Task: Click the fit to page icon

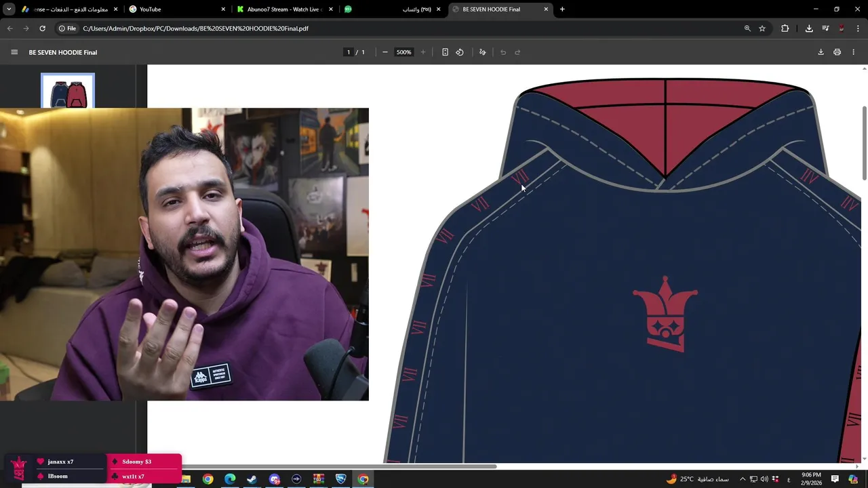Action: click(x=445, y=52)
